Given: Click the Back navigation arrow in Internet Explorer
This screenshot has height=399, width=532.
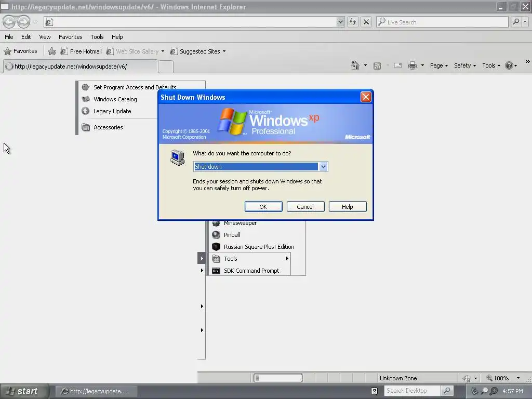Looking at the screenshot, I should click(x=9, y=22).
